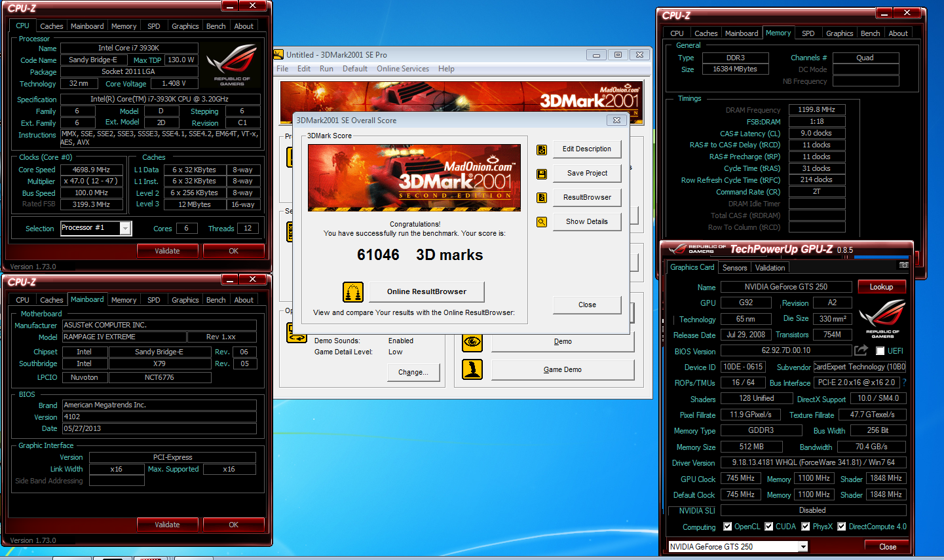Click the Game Demo joystick icon
This screenshot has height=560, width=944.
tap(472, 369)
